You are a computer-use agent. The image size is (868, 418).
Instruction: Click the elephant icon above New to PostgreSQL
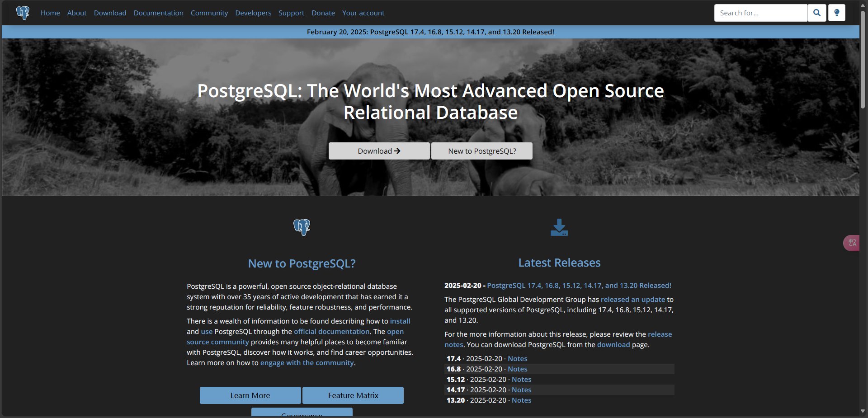coord(302,227)
